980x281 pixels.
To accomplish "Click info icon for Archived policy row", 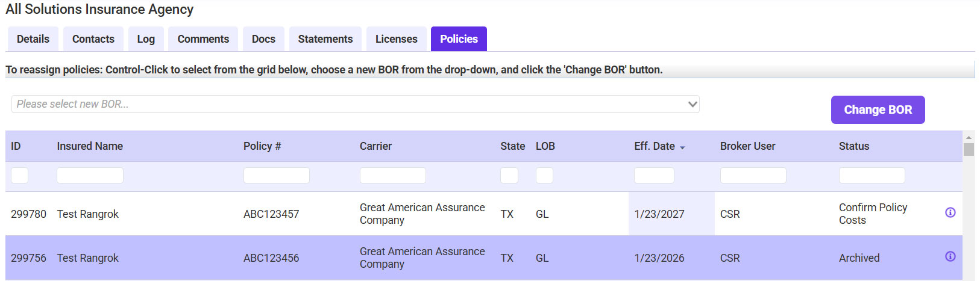I will [950, 256].
